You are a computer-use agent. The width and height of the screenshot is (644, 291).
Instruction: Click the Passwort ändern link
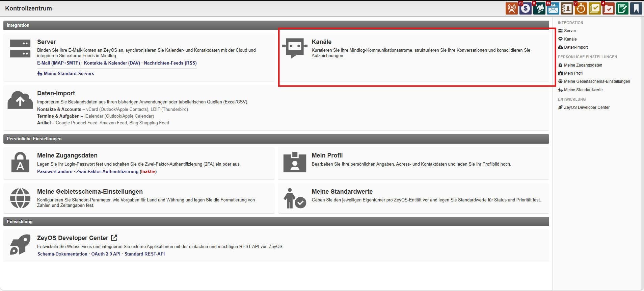tap(55, 172)
